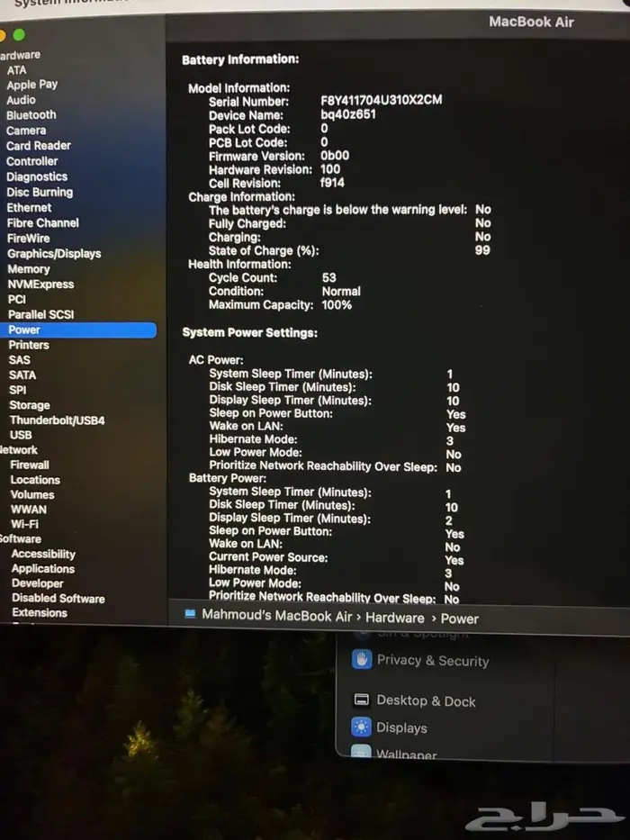Open the PCI section
Screen dimensions: 630x840
pyautogui.click(x=16, y=300)
